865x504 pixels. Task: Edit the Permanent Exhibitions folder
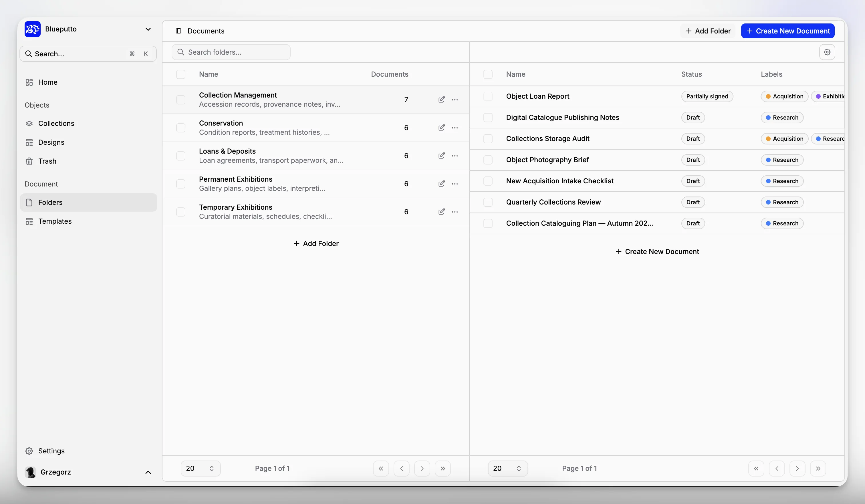(441, 184)
